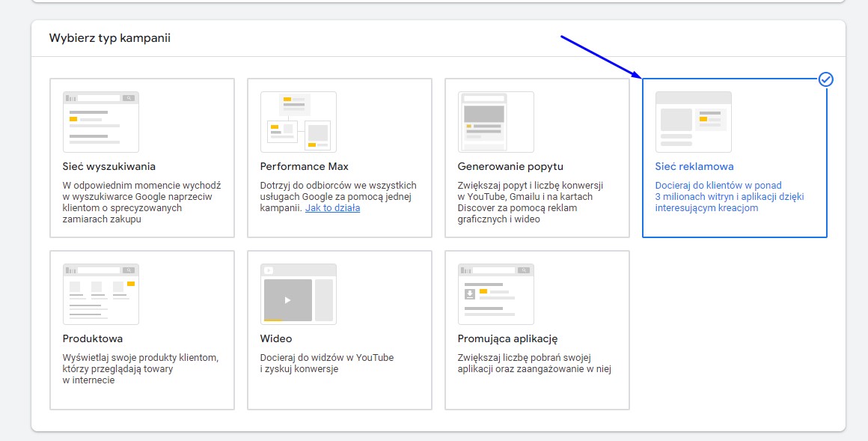The image size is (868, 441).
Task: Click the "Wybierz typ kampanii" section heading
Action: 110,37
